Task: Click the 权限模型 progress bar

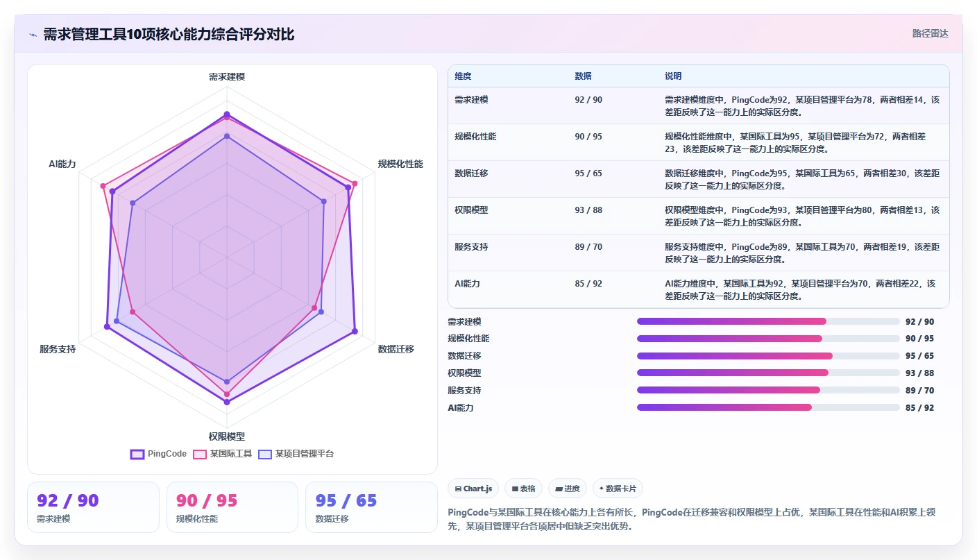Action: click(x=768, y=373)
